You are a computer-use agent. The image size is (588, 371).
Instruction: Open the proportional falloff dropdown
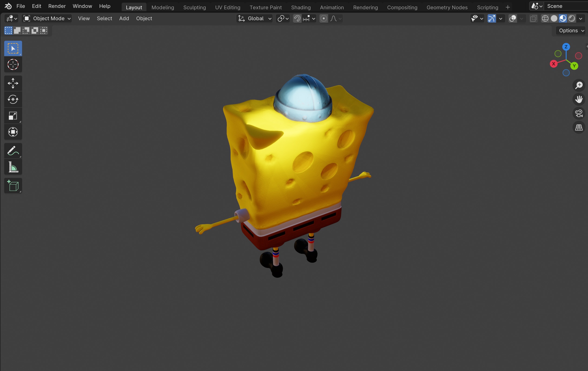pos(336,19)
